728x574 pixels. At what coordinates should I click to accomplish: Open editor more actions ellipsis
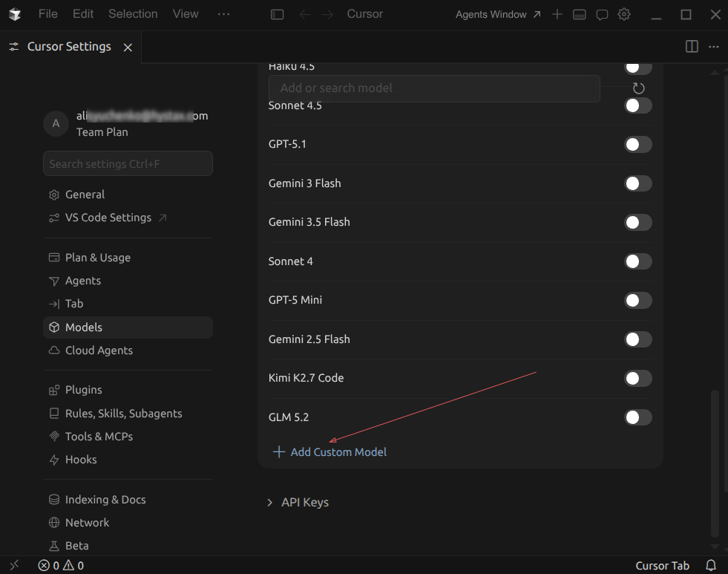[714, 47]
